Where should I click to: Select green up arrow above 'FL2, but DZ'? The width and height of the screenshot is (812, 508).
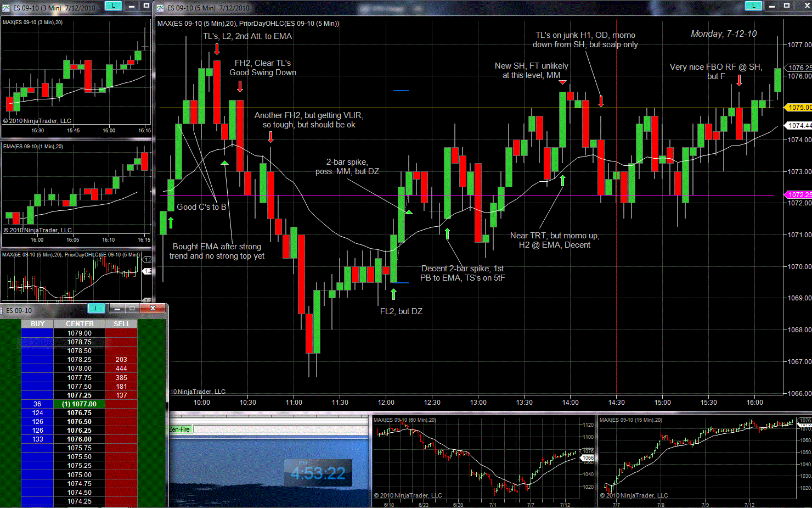(x=393, y=294)
